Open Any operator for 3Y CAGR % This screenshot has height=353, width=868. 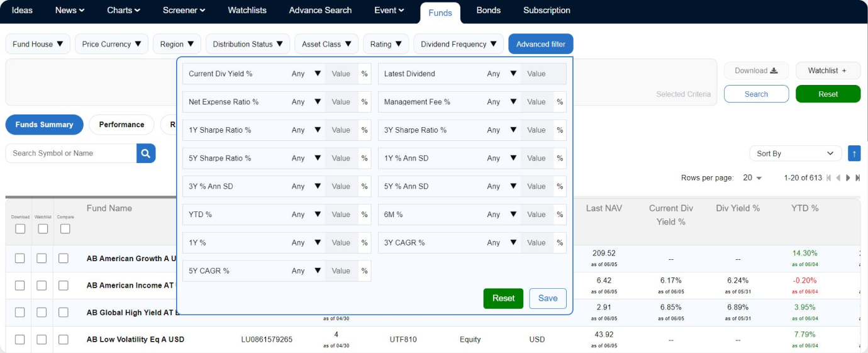click(502, 243)
